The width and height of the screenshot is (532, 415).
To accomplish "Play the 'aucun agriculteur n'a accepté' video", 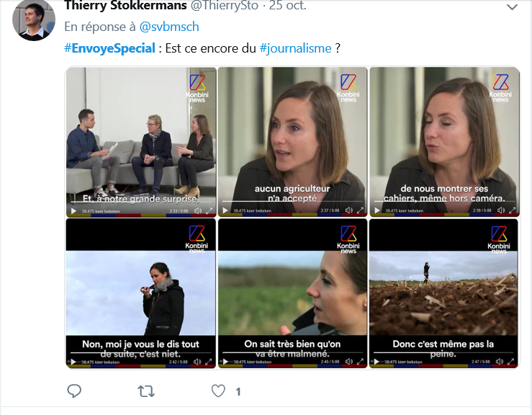I will pos(225,211).
